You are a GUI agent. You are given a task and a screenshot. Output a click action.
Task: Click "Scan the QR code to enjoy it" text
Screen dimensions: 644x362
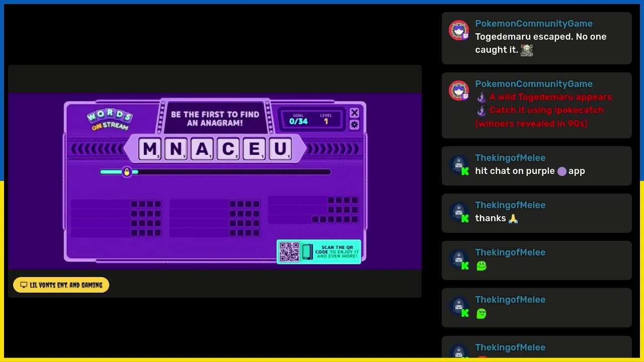point(337,252)
